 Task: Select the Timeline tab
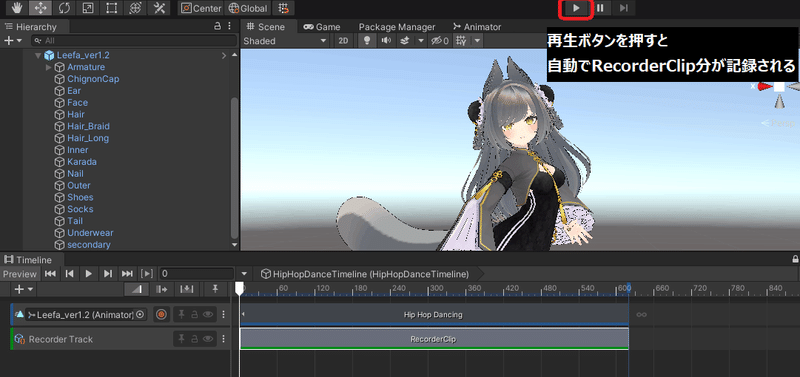point(29,260)
